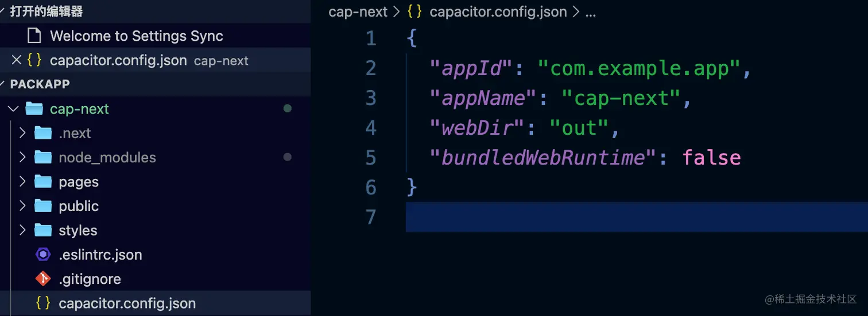Screen dimensions: 868x316
Task: Expand the styles folder chevron
Action: [x=22, y=230]
